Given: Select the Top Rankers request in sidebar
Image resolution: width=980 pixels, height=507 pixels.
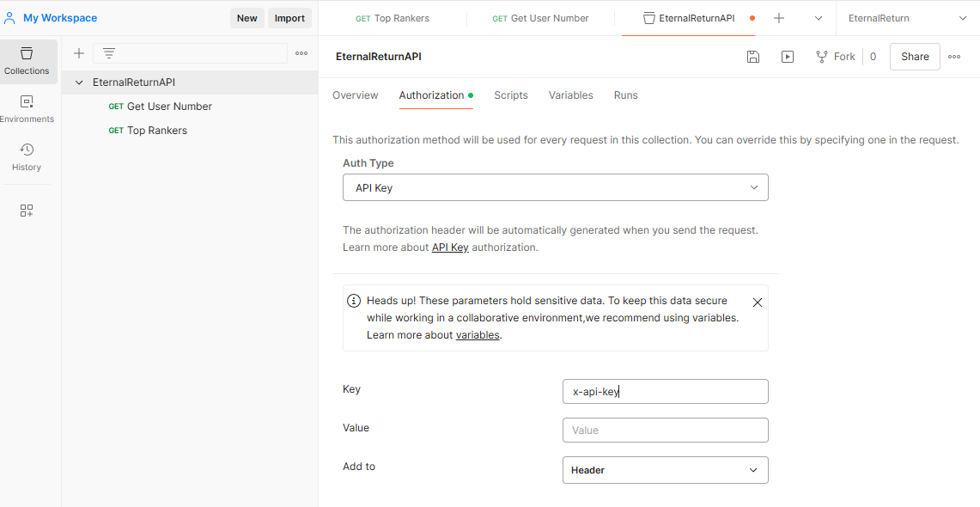Looking at the screenshot, I should [157, 131].
